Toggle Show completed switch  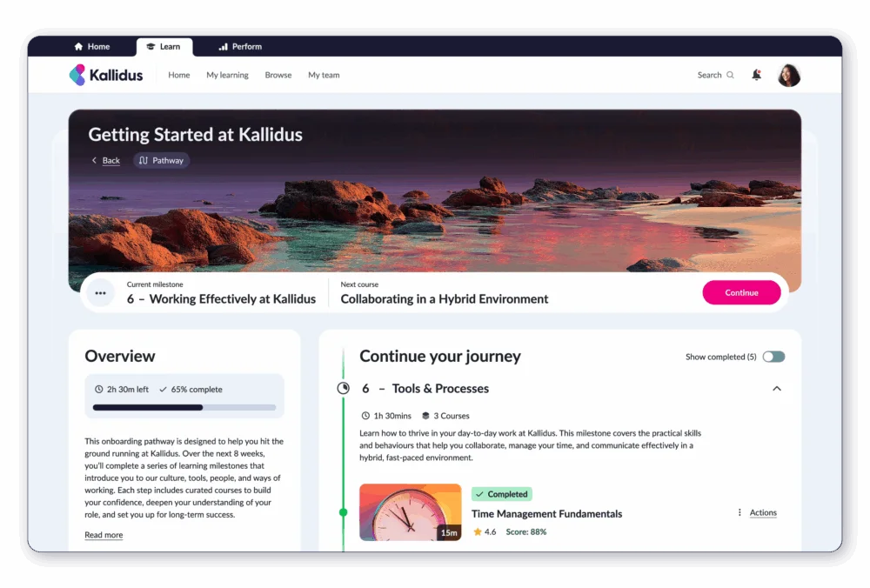(773, 357)
